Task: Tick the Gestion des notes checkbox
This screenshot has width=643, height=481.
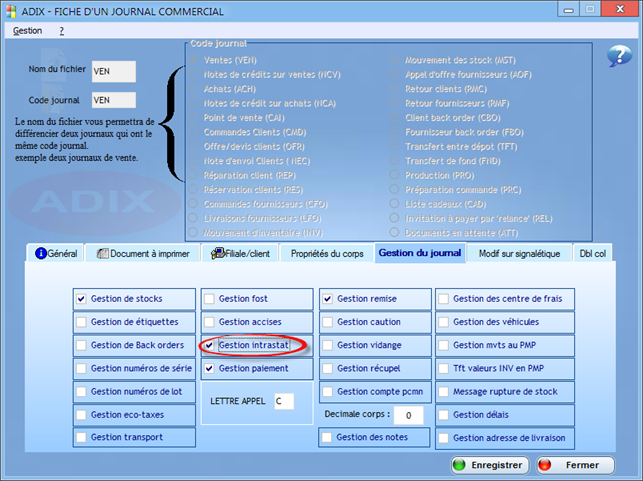Action: (327, 437)
